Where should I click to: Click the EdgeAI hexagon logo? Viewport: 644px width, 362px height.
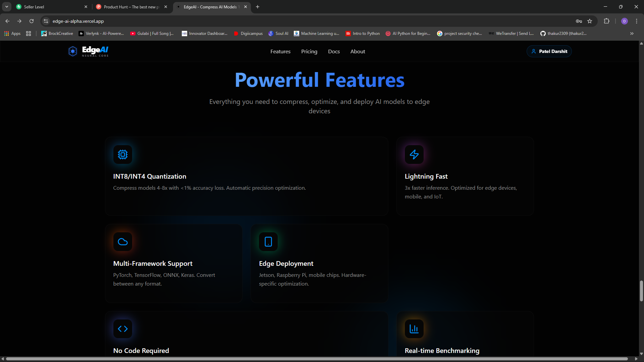pos(73,51)
